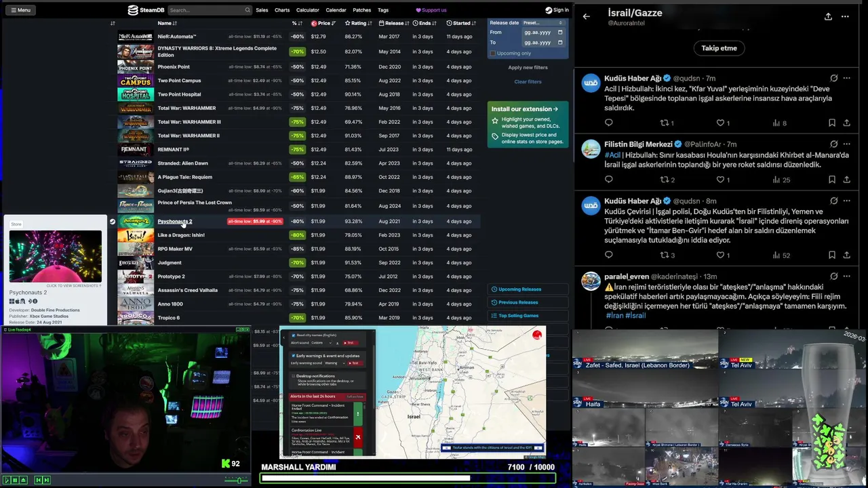Test the alert sound
Image resolution: width=868 pixels, height=488 pixels.
349,342
